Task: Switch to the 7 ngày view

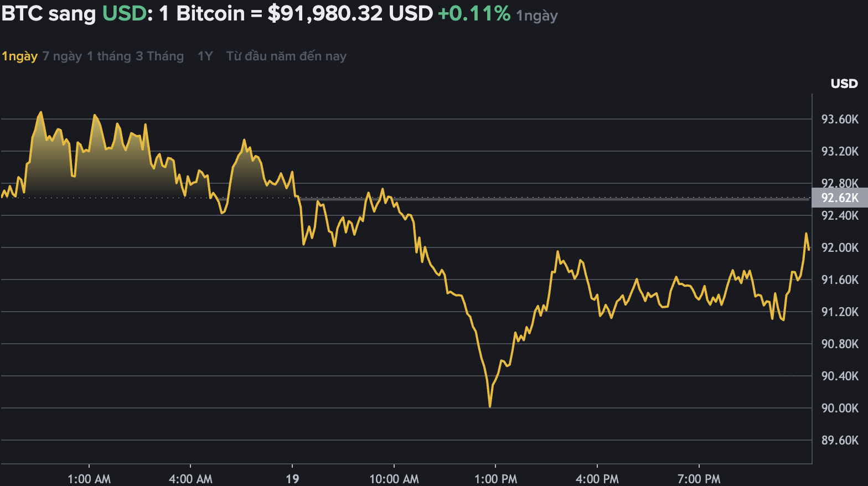Action: pos(61,56)
